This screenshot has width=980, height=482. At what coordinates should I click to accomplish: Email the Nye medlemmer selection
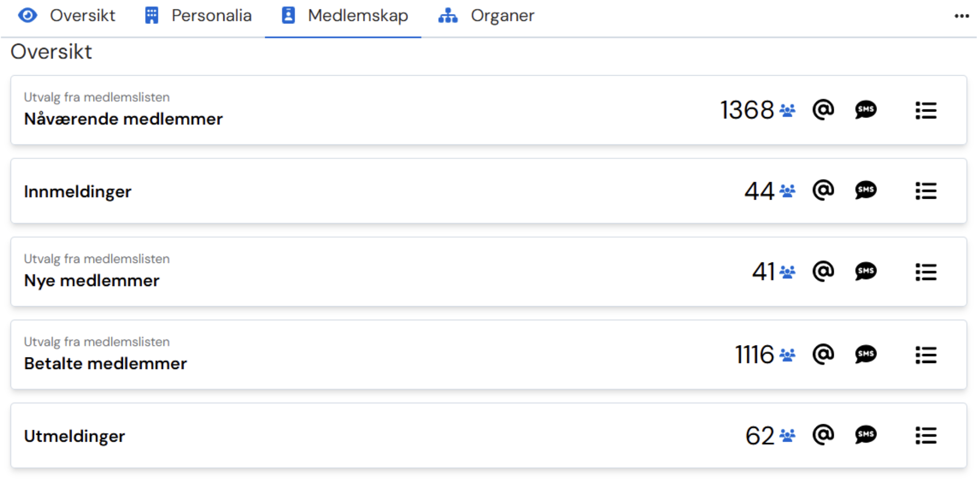point(823,271)
